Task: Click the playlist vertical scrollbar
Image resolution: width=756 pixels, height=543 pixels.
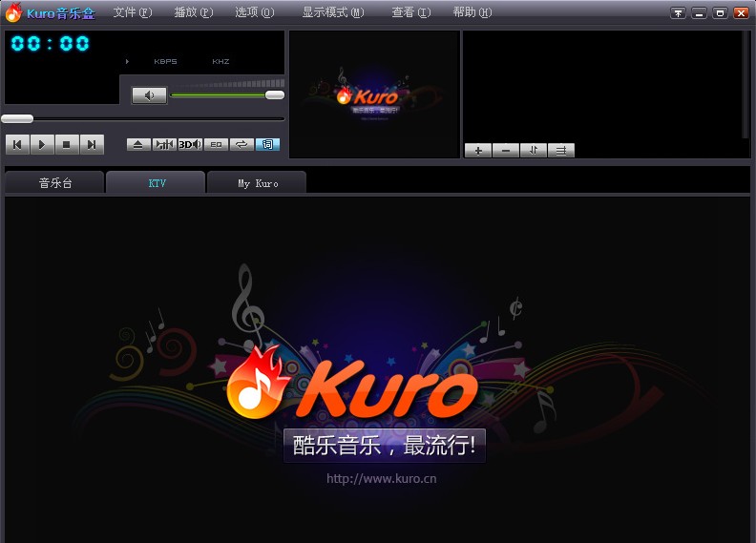Action: coord(746,85)
